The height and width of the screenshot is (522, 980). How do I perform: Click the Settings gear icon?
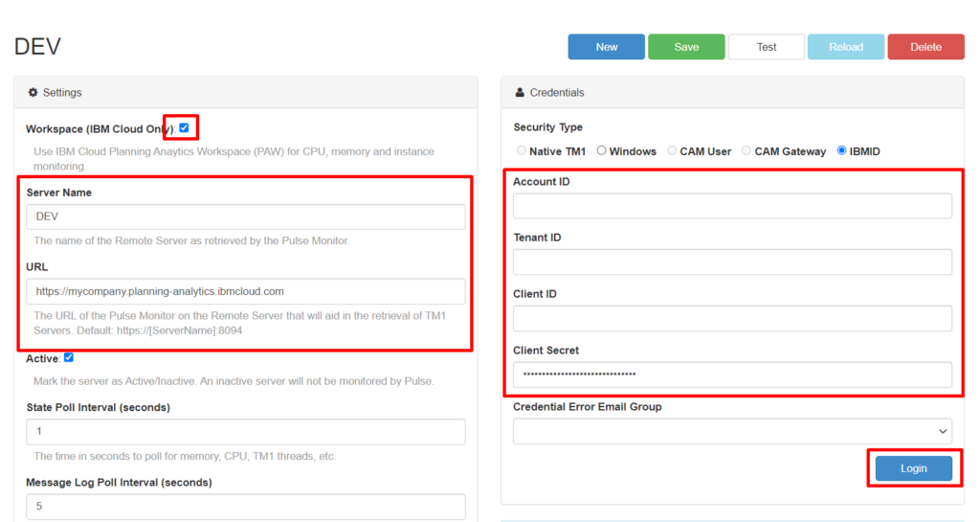point(33,93)
